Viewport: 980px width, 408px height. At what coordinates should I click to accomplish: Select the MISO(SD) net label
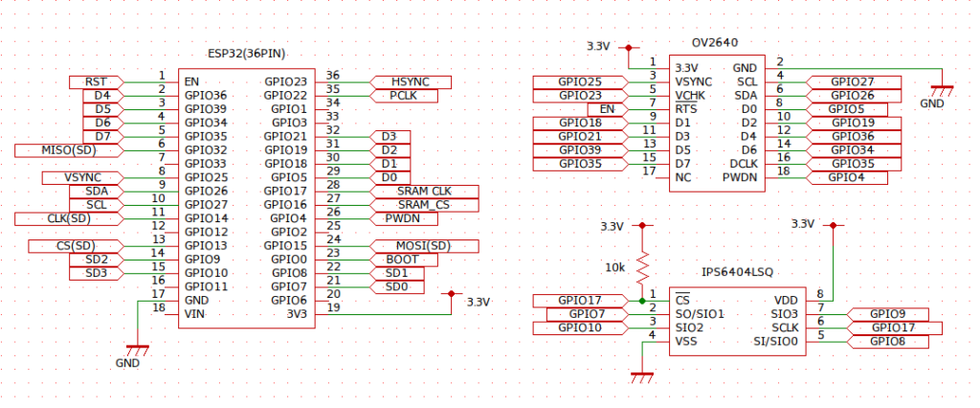pyautogui.click(x=69, y=150)
